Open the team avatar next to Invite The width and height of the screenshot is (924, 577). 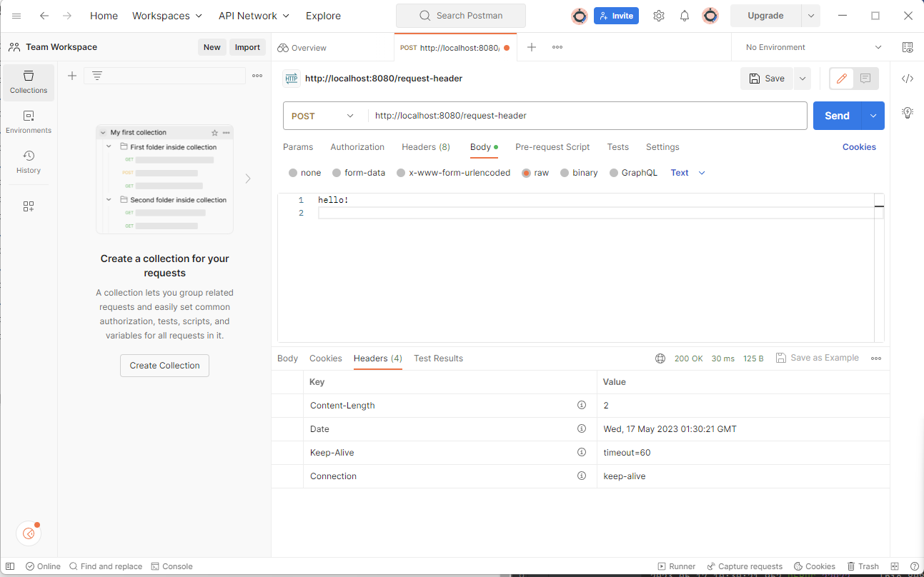click(580, 16)
